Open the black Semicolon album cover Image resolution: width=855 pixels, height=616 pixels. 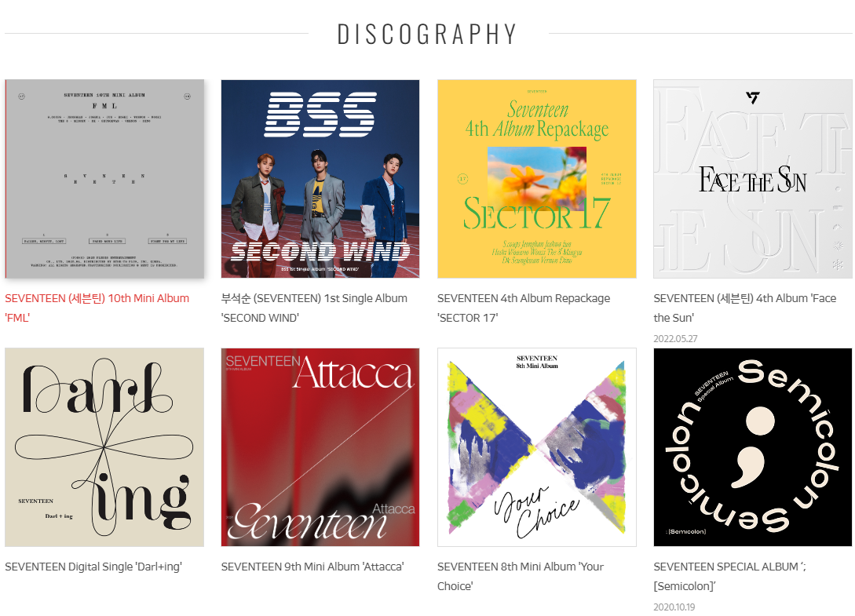click(x=752, y=447)
